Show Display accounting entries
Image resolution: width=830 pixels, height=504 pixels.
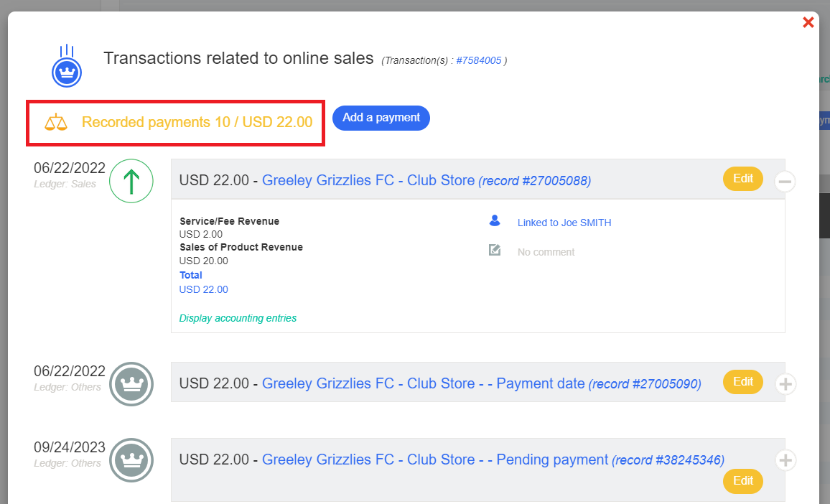[x=238, y=318]
